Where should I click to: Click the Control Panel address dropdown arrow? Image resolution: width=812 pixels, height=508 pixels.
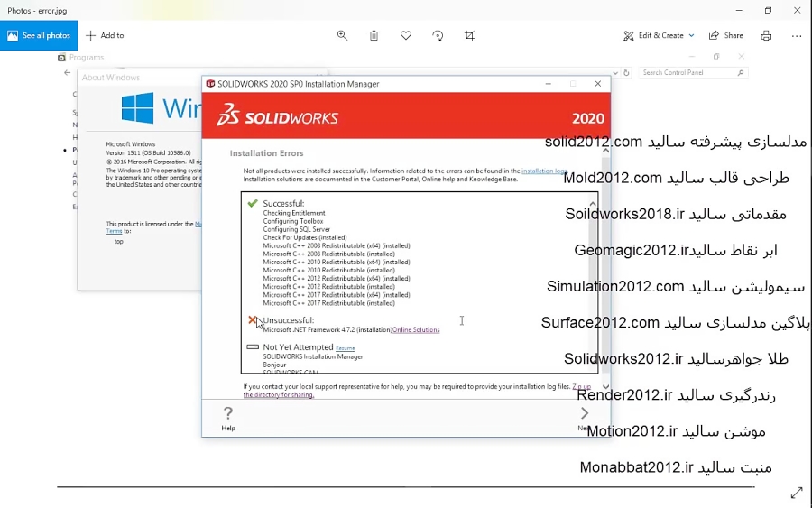tap(615, 73)
